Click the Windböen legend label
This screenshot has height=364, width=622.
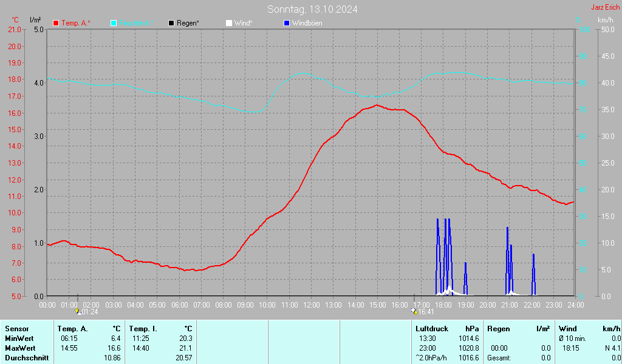pos(307,23)
